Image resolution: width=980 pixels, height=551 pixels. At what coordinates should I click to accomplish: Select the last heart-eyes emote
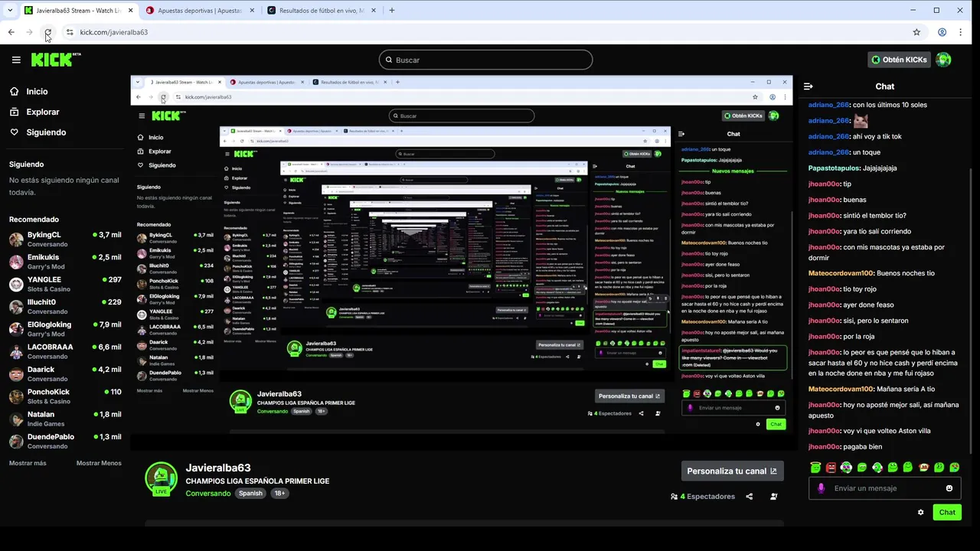click(x=954, y=467)
